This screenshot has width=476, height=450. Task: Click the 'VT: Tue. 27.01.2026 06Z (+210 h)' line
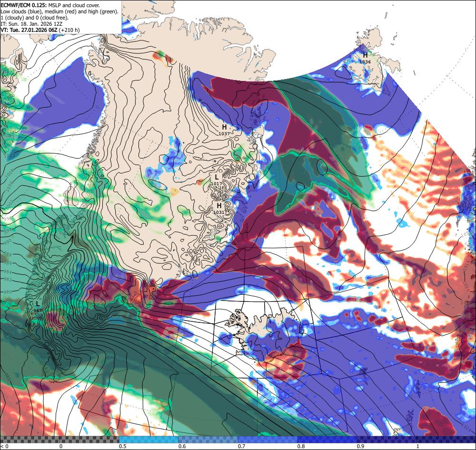(40, 30)
